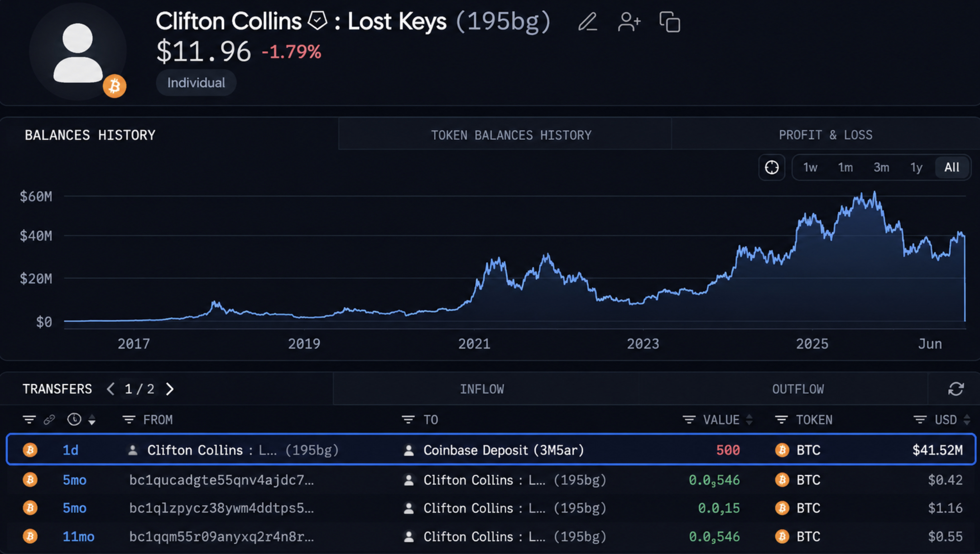
Task: Go to next transfers page chevron
Action: (169, 389)
